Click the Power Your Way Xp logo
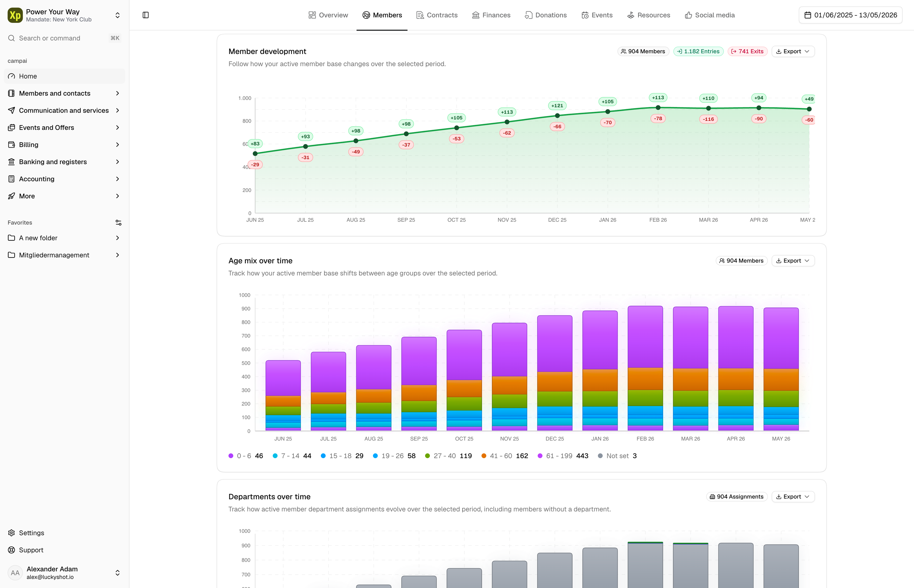Screen dimensions: 914x588 15,15
